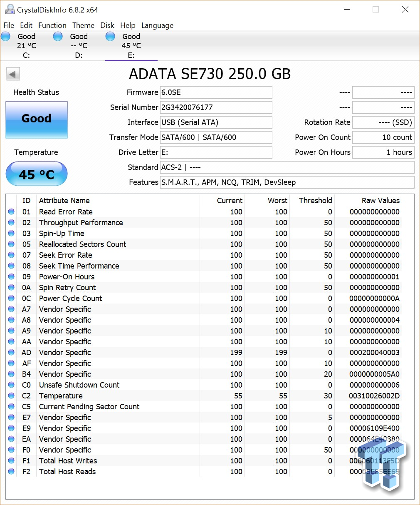Select the attribute row with ID E7
Viewport: 420px width, 505px height.
[x=204, y=418]
